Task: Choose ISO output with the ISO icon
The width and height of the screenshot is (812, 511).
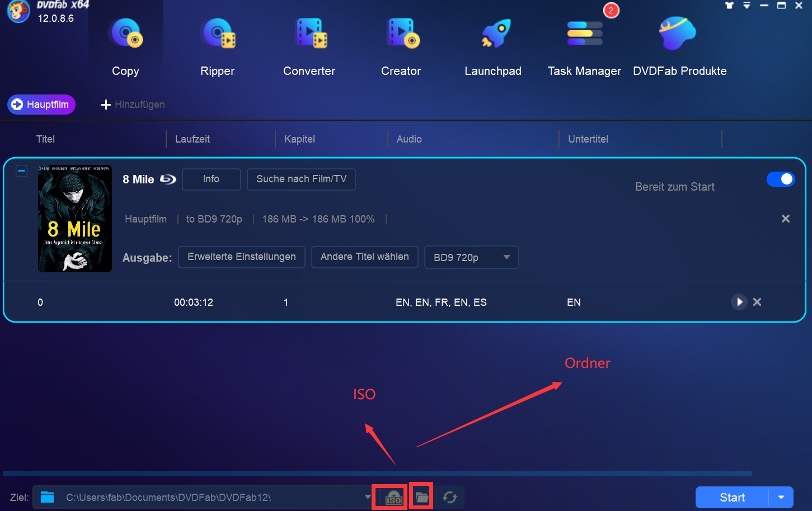Action: [x=393, y=497]
